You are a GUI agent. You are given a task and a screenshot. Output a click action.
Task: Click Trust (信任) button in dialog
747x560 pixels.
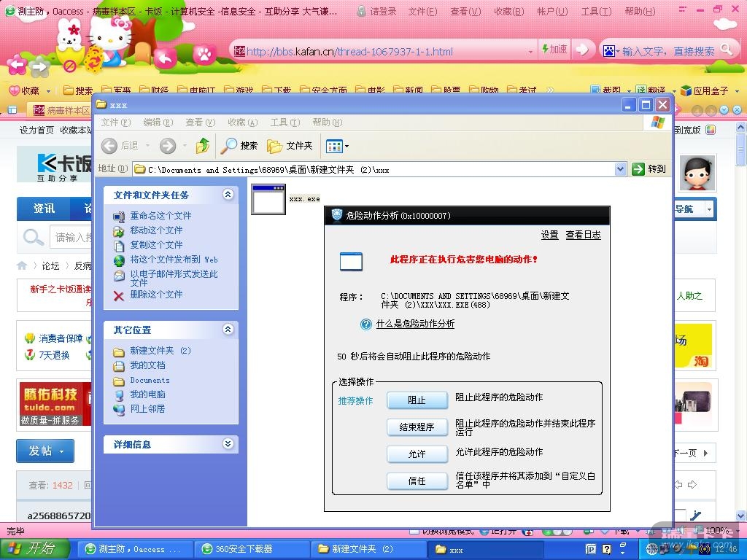417,481
